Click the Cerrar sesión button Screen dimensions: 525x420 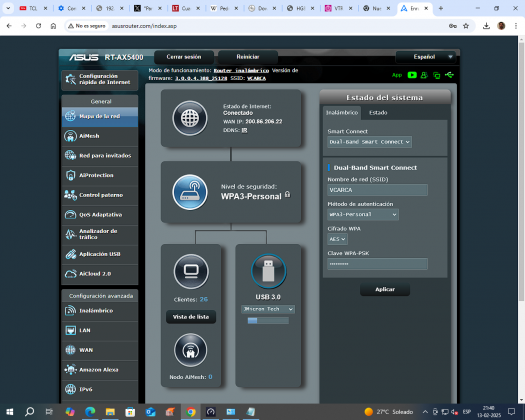click(x=184, y=57)
